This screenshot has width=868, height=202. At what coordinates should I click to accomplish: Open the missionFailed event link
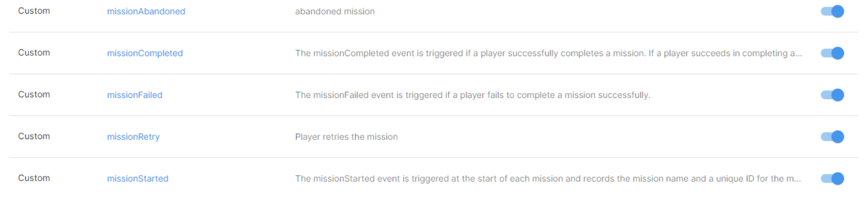point(135,95)
